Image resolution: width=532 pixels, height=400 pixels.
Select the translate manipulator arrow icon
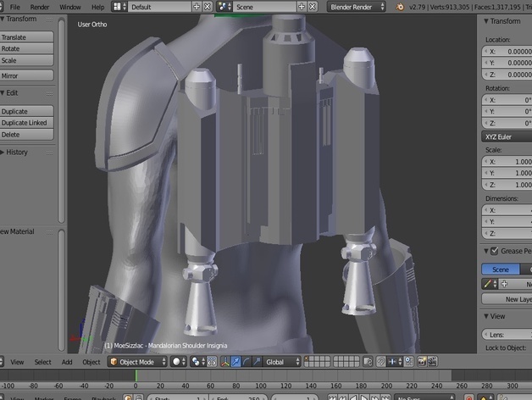click(x=236, y=362)
